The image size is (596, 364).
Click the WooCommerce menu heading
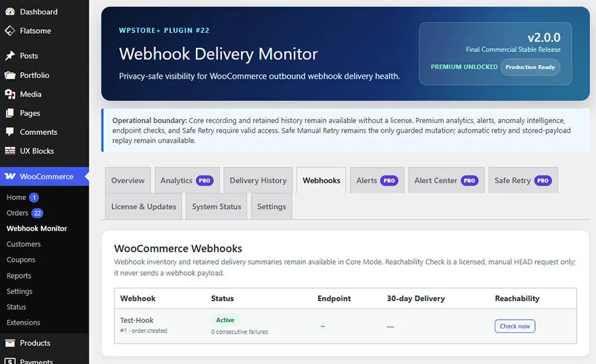tap(46, 177)
